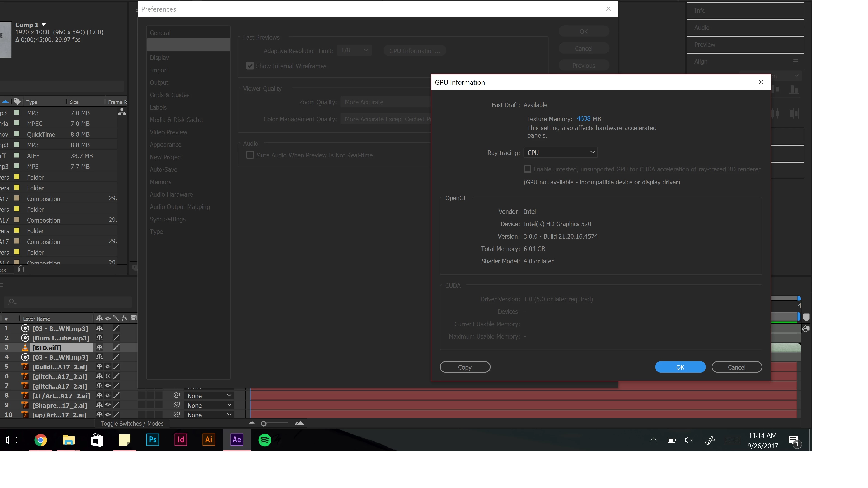
Task: Open InDesign from the taskbar
Action: click(x=181, y=439)
